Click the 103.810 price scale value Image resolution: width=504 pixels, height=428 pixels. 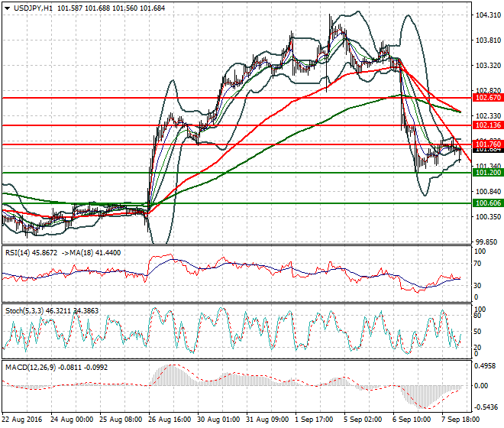[488, 41]
